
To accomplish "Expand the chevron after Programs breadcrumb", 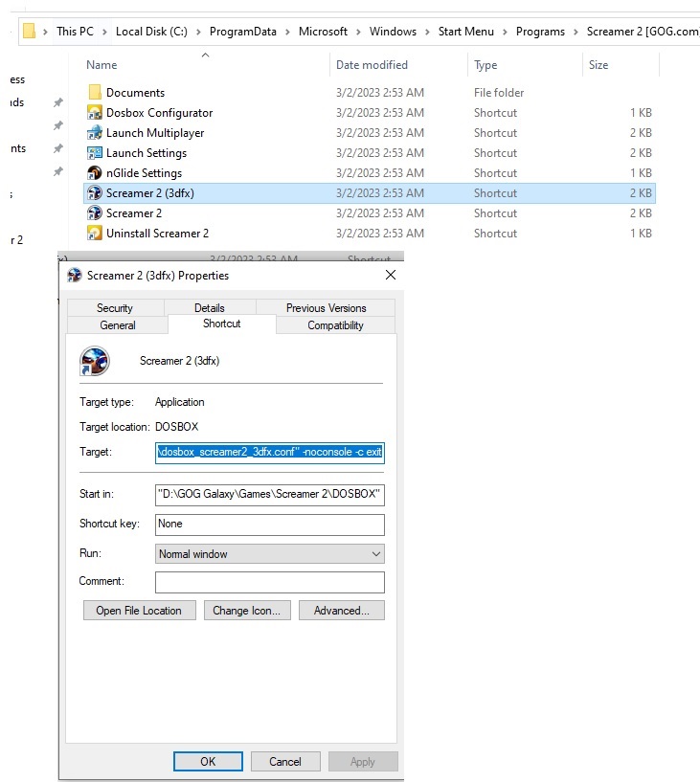I will (576, 32).
